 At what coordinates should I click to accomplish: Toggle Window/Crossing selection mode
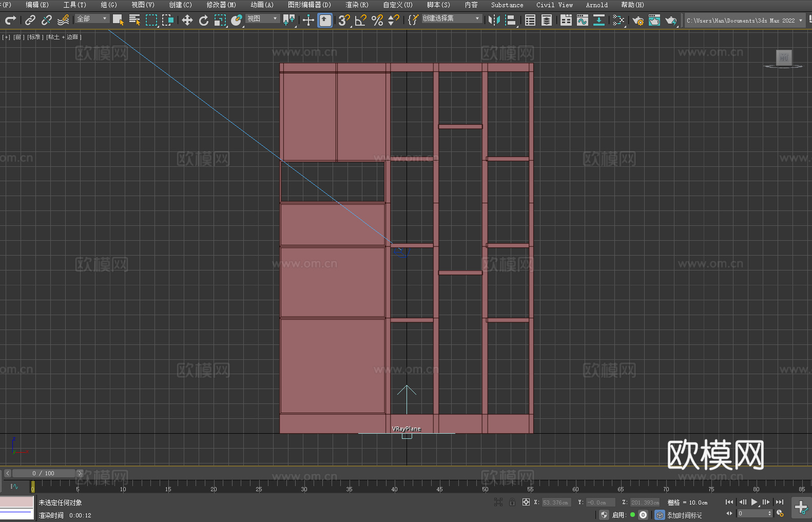click(x=168, y=20)
